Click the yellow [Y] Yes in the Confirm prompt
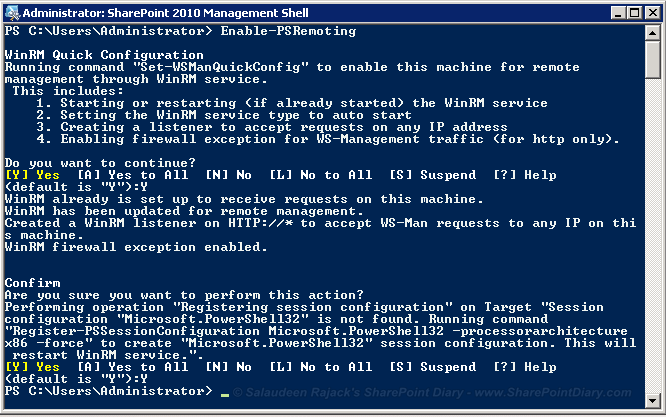The width and height of the screenshot is (666, 417). click(x=32, y=367)
